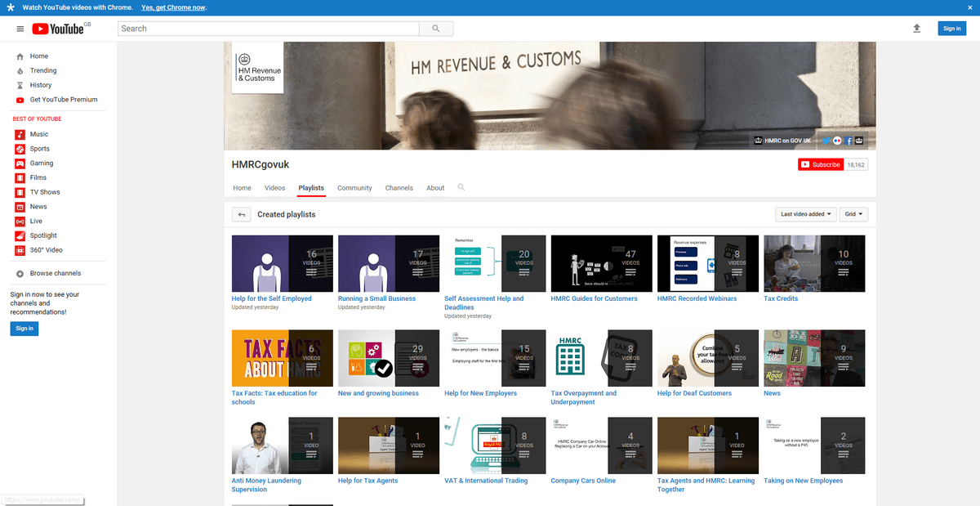
Task: Switch to the Community tab
Action: point(354,188)
